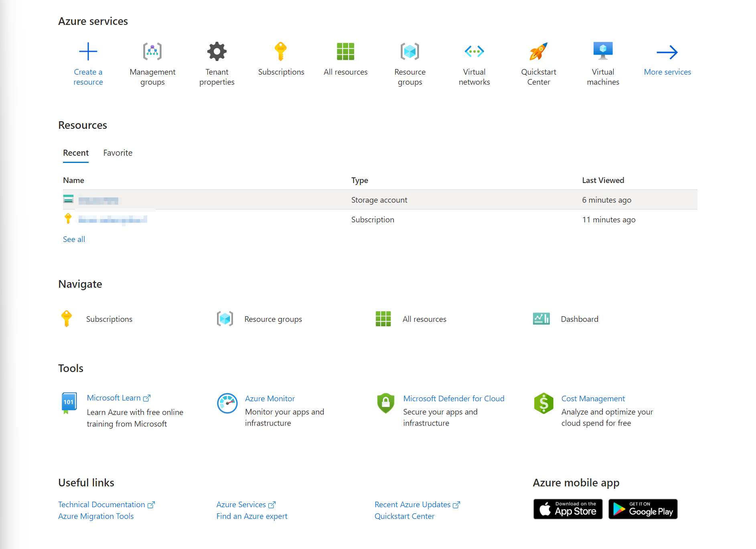This screenshot has height=549, width=756.
Task: Open Virtual networks service icon
Action: click(x=474, y=52)
